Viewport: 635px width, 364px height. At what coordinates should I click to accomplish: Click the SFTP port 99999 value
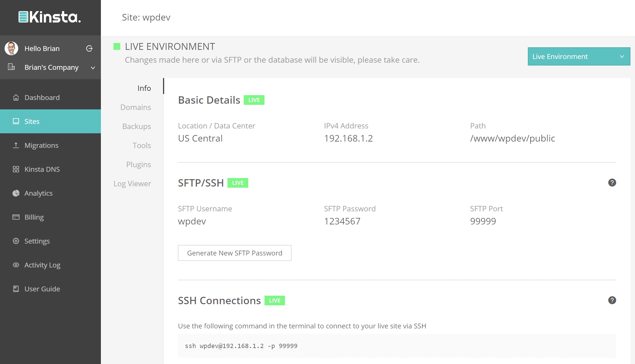pyautogui.click(x=483, y=221)
